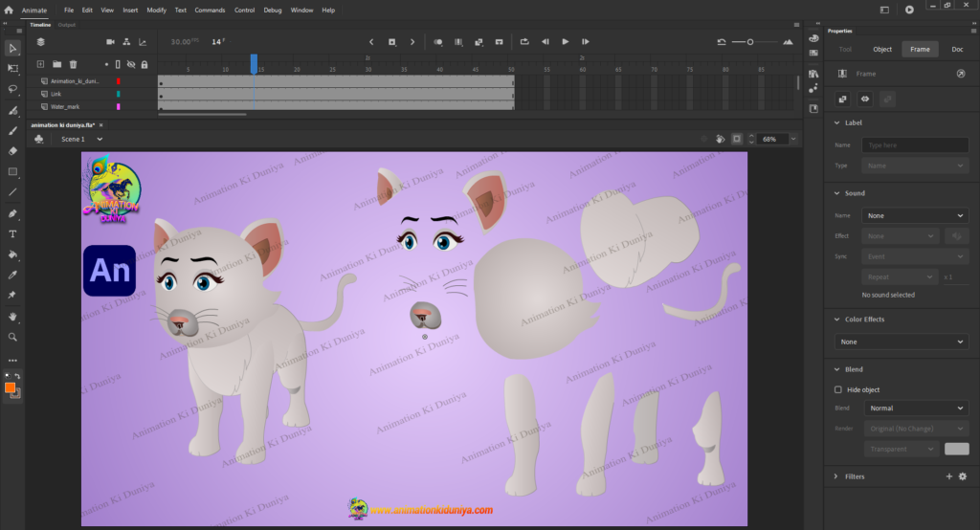
Task: Select the Free Transform tool
Action: click(x=12, y=69)
